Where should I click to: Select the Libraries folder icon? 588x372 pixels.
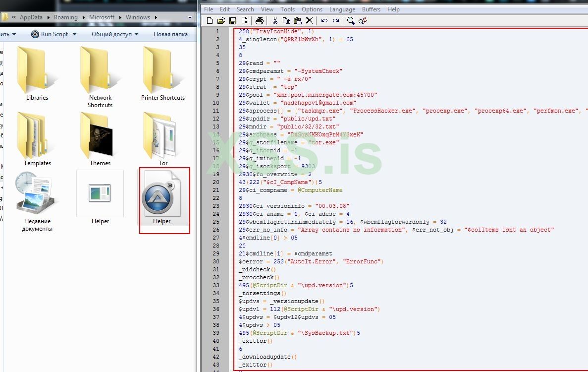click(37, 69)
